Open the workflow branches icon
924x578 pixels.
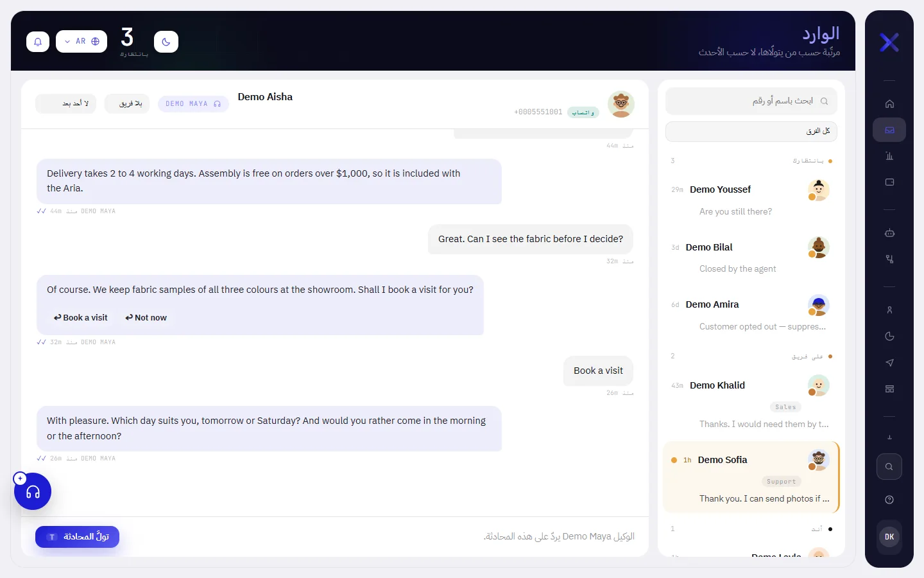coord(889,259)
